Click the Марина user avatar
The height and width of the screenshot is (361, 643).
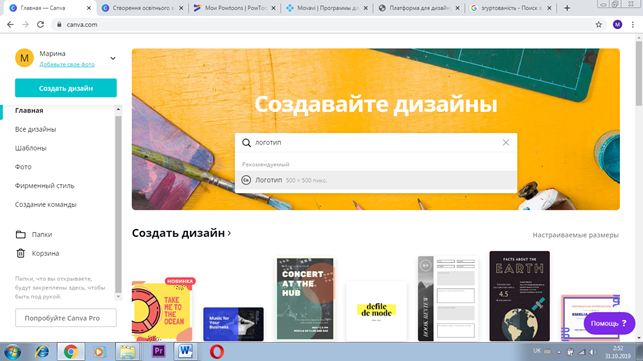point(24,58)
